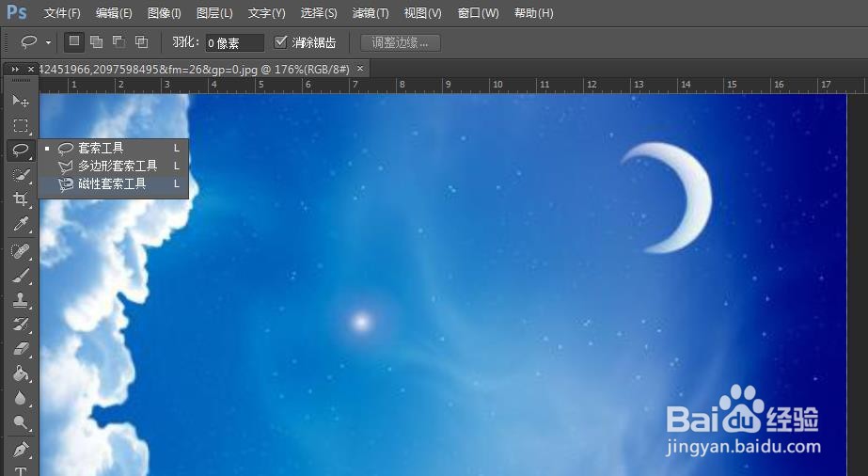Screen dimensions: 868x476
Task: Select the Dodge tool
Action: [21, 423]
